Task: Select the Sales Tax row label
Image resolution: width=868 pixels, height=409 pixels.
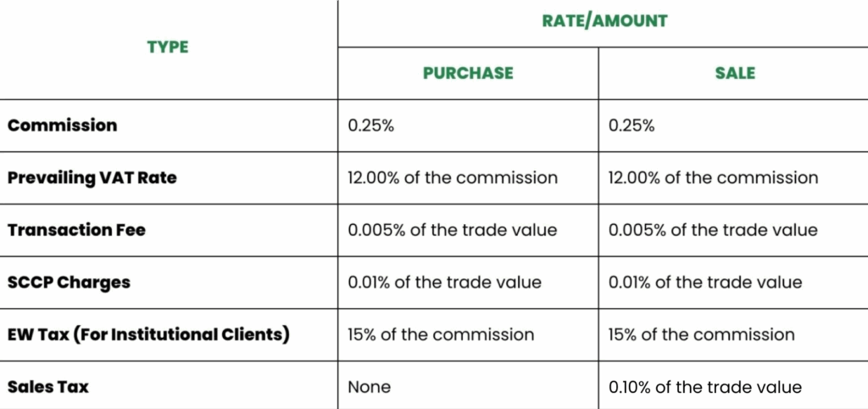Action: click(x=48, y=387)
